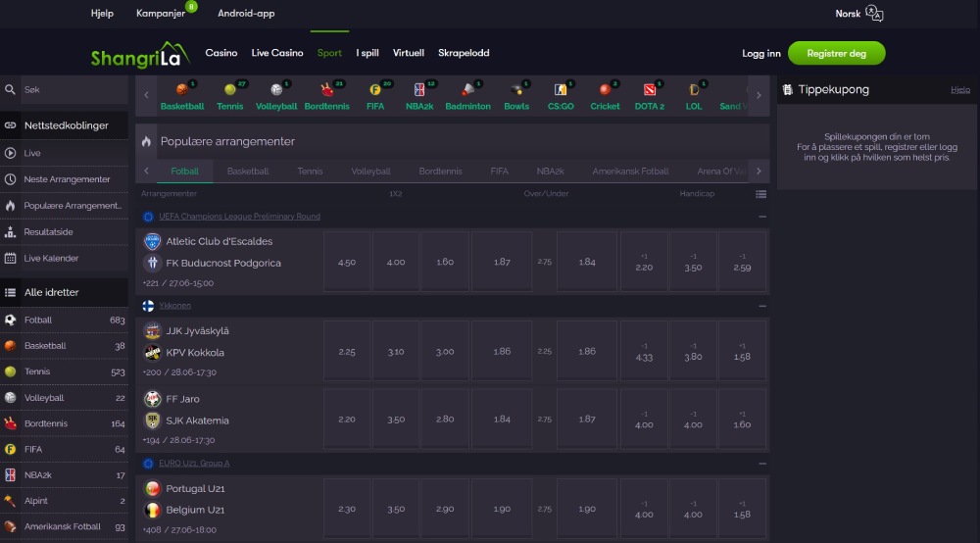This screenshot has height=543, width=980.
Task: Select Bordtennis in Alle idretter list
Action: [x=64, y=423]
